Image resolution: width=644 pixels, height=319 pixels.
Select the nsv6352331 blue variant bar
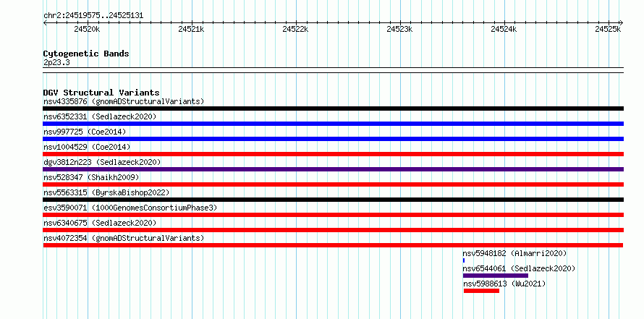[333, 124]
